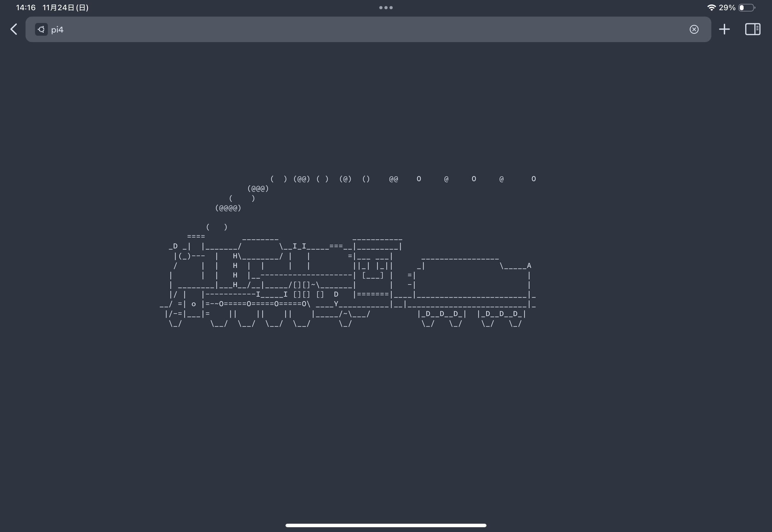
Task: Tap the 29% battery percentage
Action: (x=727, y=8)
